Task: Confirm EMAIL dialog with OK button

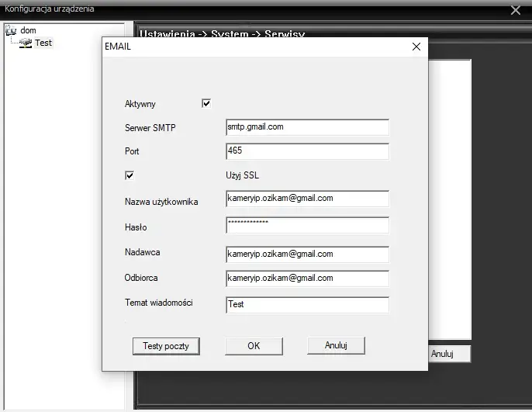Action: 254,346
